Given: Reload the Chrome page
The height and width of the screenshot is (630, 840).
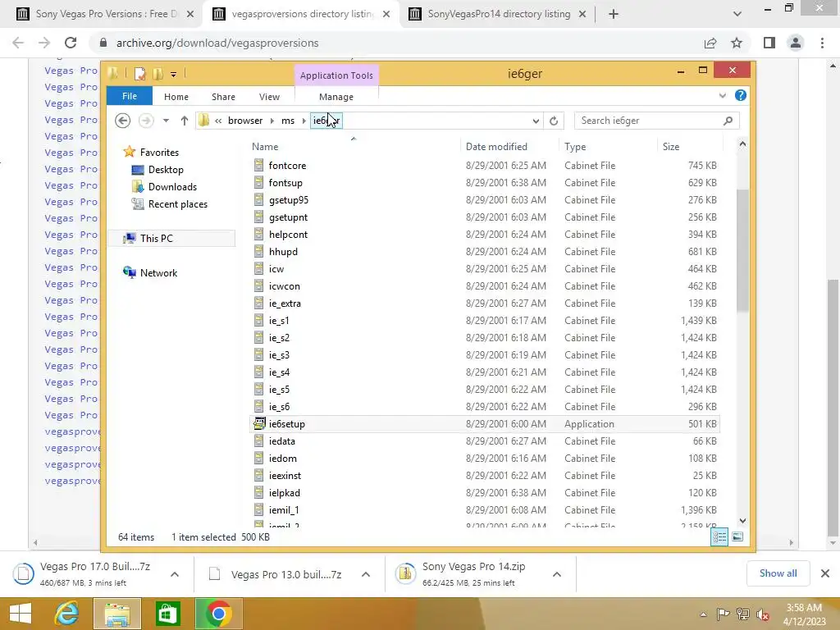Looking at the screenshot, I should [71, 43].
